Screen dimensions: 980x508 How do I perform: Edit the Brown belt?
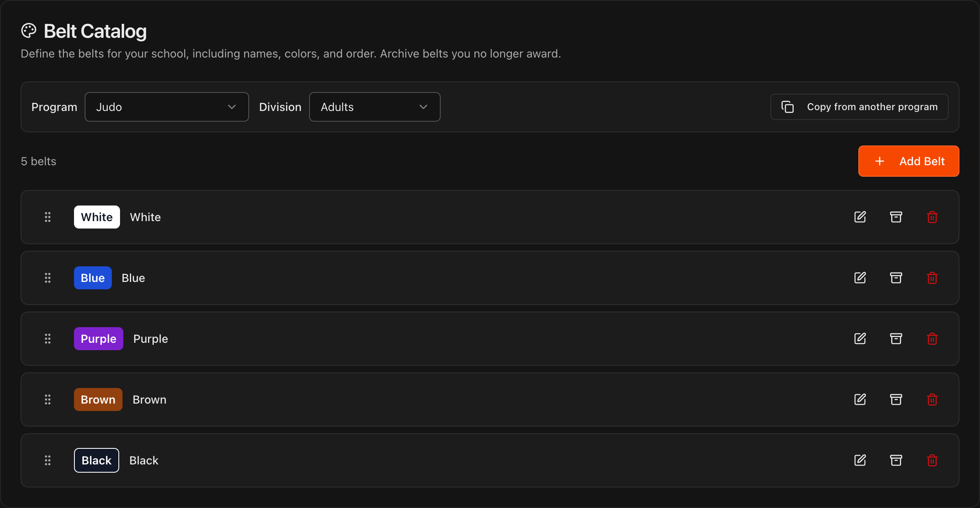(860, 399)
